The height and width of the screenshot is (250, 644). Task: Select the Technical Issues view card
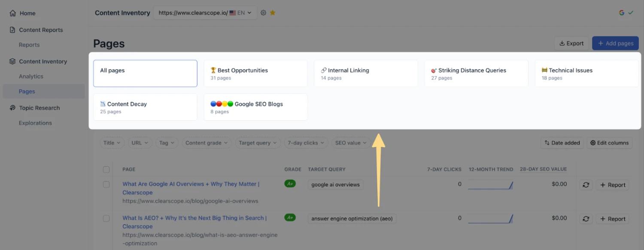click(586, 73)
